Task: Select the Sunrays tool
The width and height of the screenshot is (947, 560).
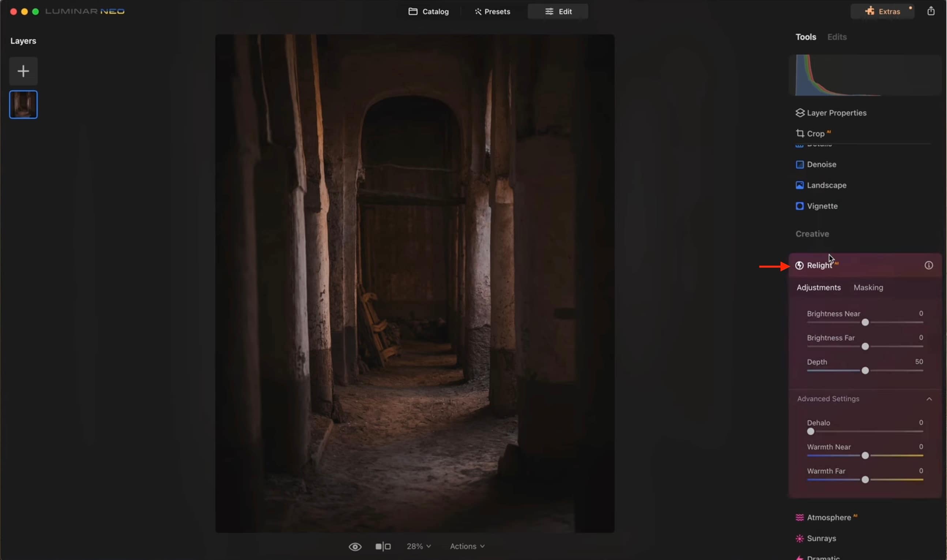Action: (x=822, y=538)
